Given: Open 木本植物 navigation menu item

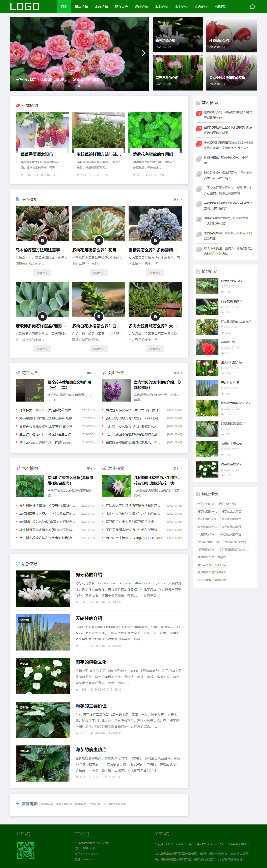Looking at the screenshot, I should coord(161,7).
